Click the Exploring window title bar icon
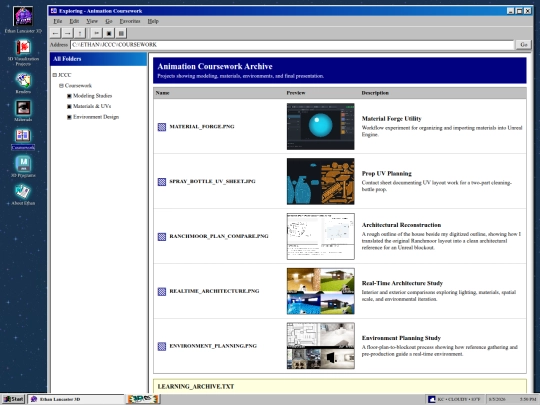 tap(54, 11)
